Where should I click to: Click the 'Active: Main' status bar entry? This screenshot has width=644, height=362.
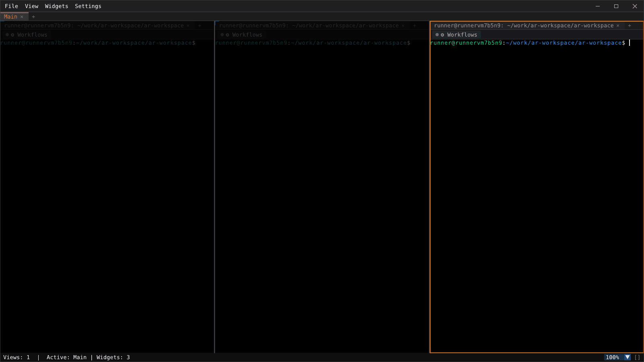coord(66,357)
